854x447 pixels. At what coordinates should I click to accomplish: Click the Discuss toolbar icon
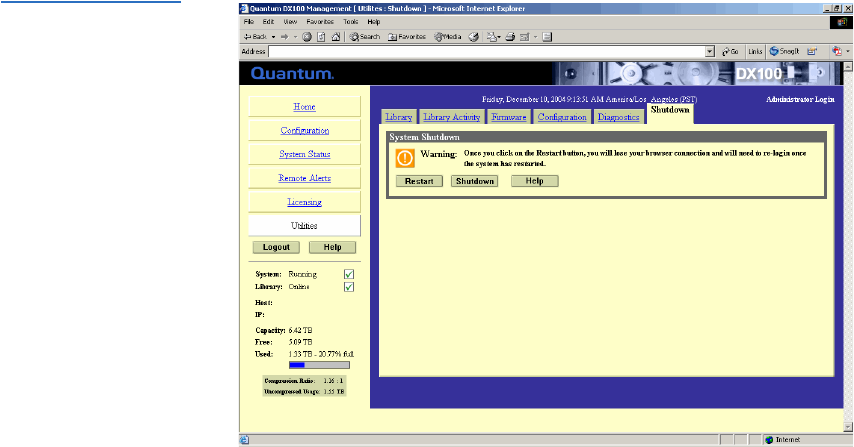(x=547, y=36)
